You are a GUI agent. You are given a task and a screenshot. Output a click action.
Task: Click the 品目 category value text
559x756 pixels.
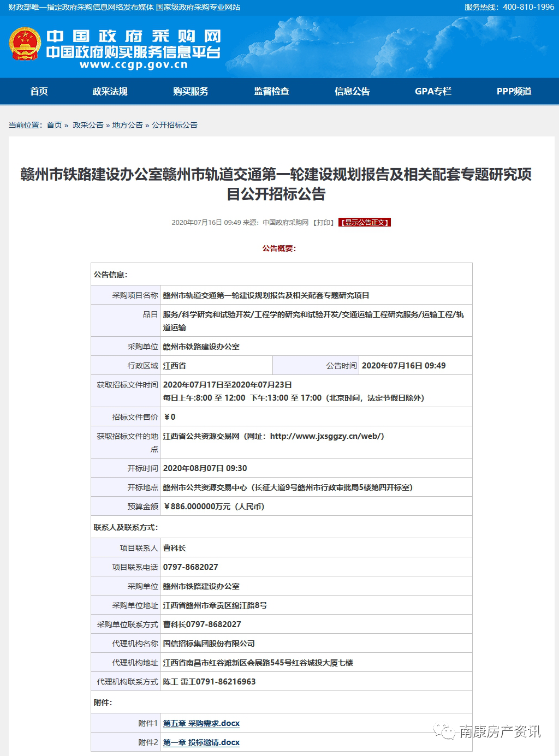click(x=313, y=321)
